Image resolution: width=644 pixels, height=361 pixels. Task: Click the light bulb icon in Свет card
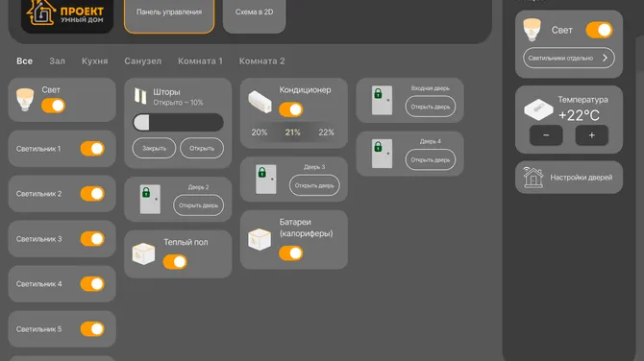coord(25,100)
